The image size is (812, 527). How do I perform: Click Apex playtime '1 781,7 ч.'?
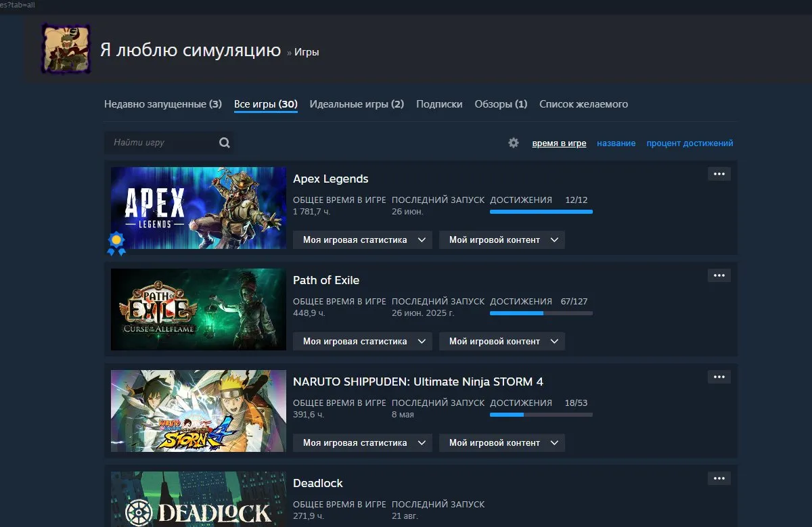click(312, 212)
